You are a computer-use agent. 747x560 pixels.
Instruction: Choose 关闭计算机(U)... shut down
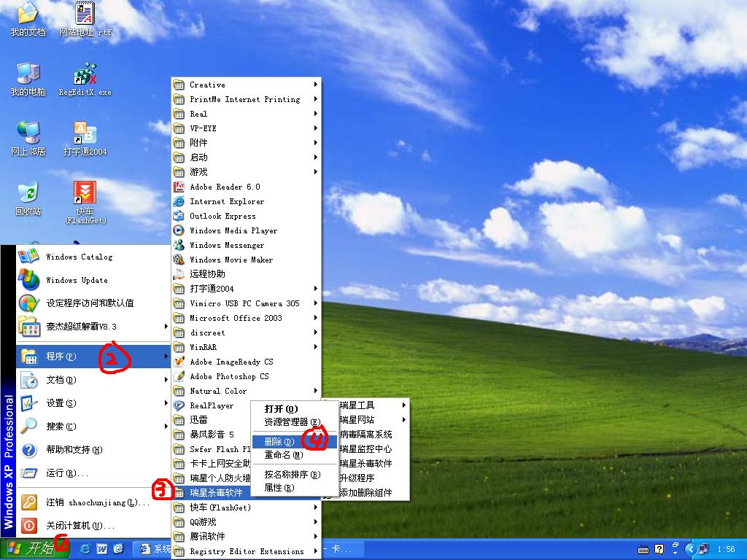(93, 526)
